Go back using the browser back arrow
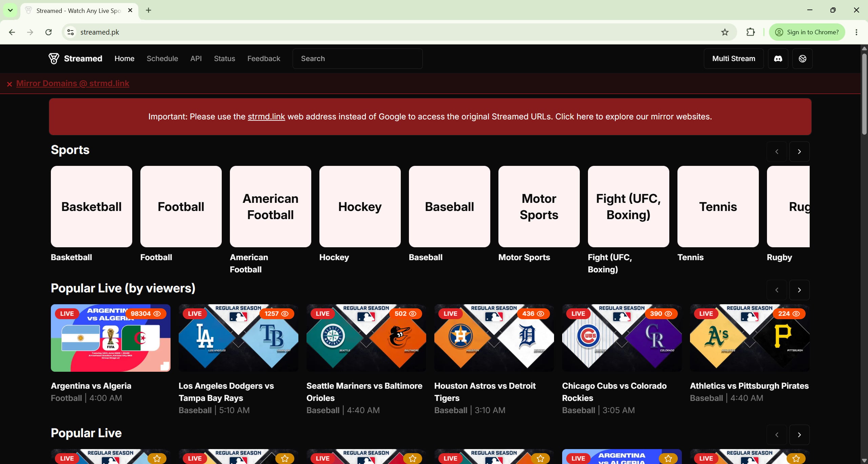 point(12,32)
